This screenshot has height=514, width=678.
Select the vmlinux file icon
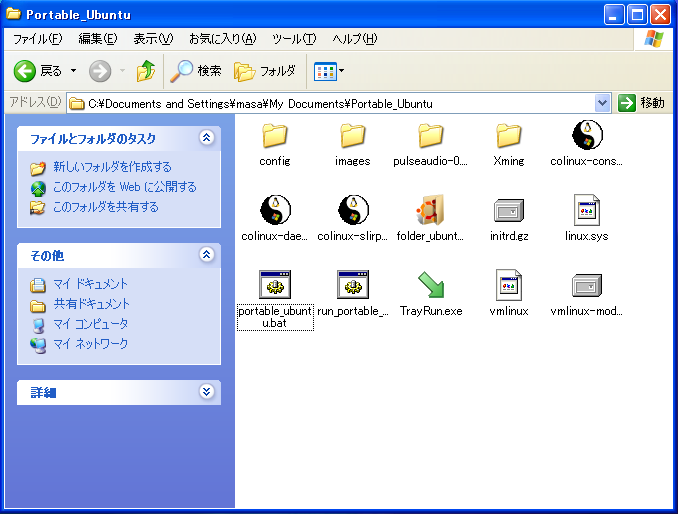point(509,285)
